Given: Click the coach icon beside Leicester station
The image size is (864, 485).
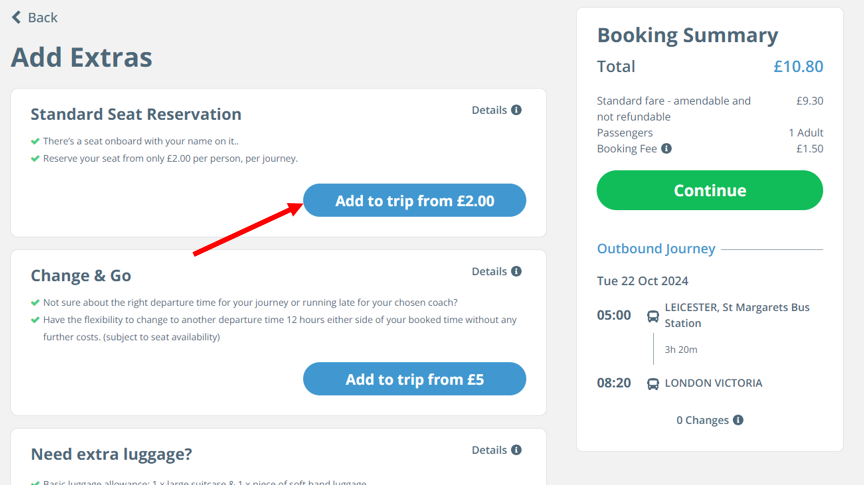Looking at the screenshot, I should [653, 316].
